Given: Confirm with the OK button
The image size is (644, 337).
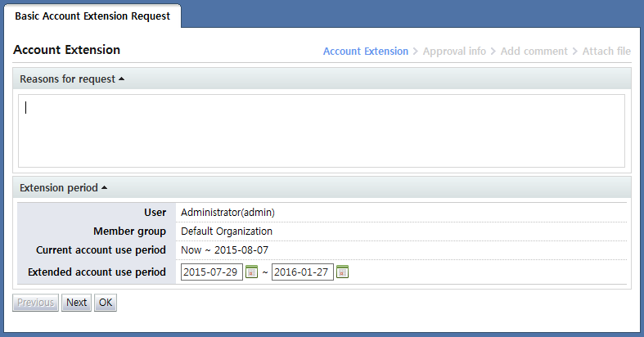Looking at the screenshot, I should coord(106,303).
